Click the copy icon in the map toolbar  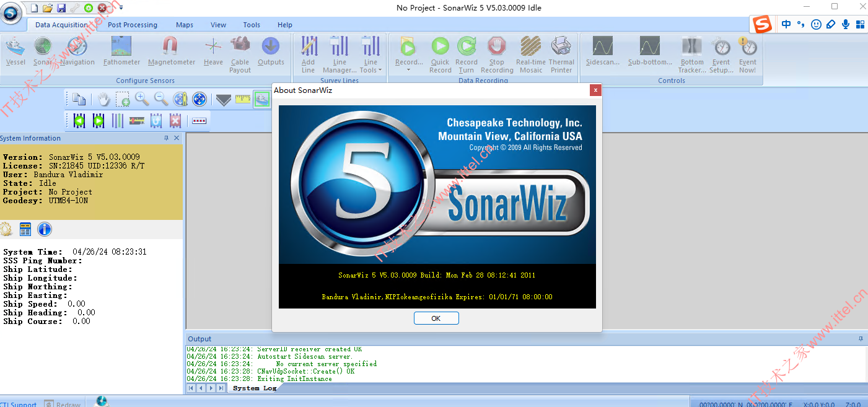(79, 99)
